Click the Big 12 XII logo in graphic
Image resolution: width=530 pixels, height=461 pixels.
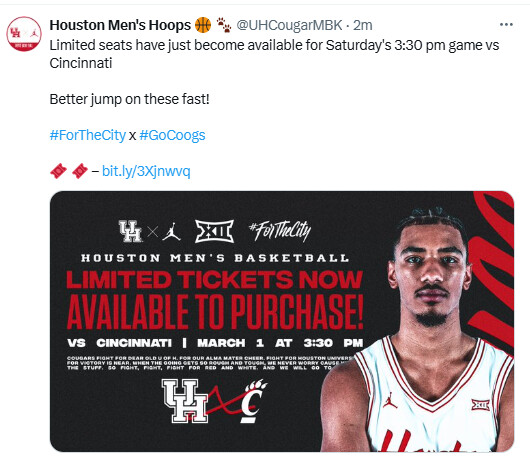214,231
